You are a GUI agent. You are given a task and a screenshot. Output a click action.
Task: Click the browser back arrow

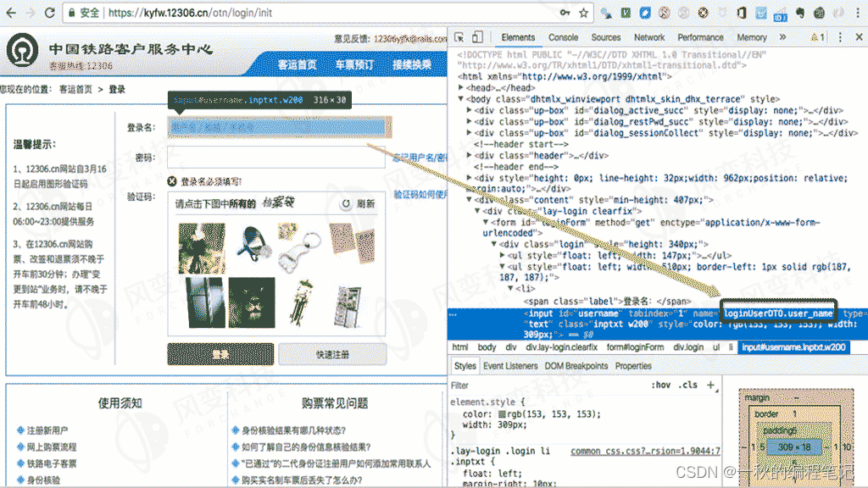point(11,12)
